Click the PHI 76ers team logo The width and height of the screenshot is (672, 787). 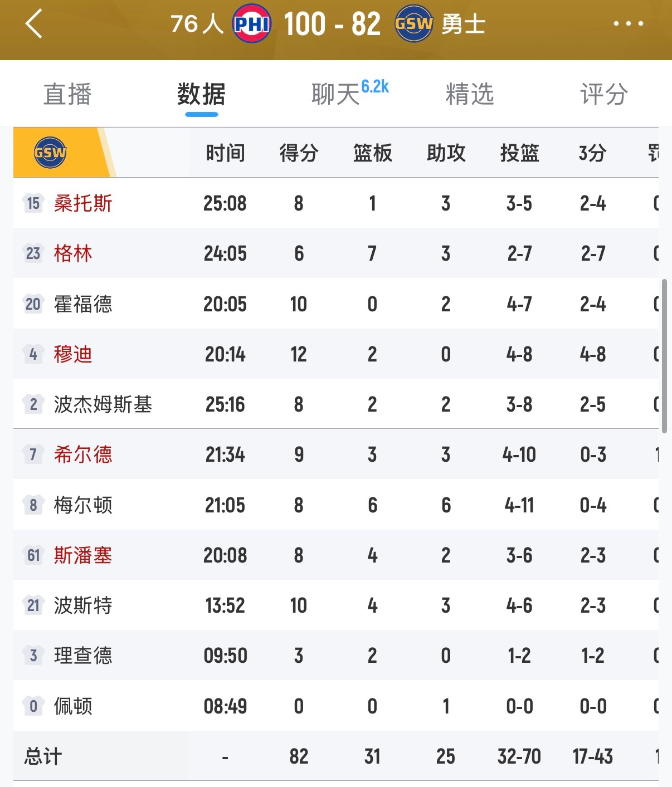[250, 23]
